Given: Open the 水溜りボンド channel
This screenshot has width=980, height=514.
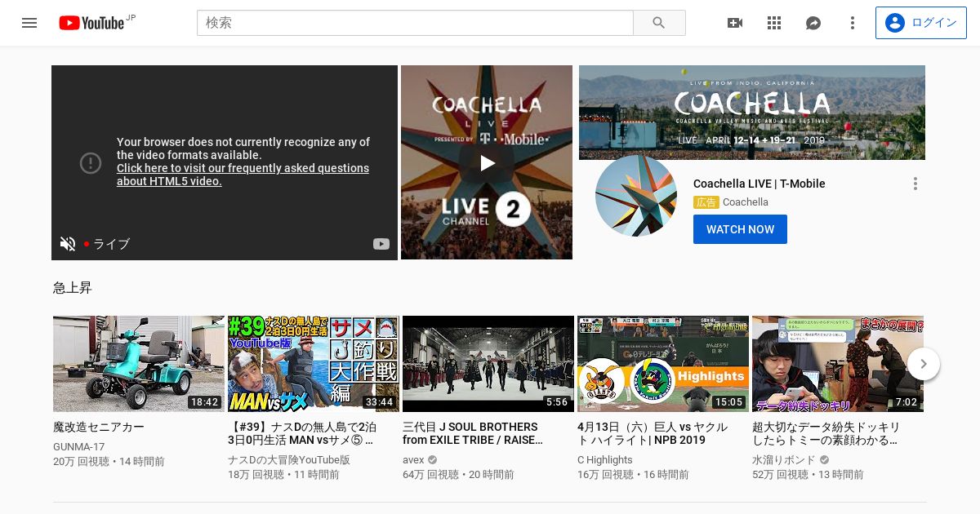Looking at the screenshot, I should point(784,460).
